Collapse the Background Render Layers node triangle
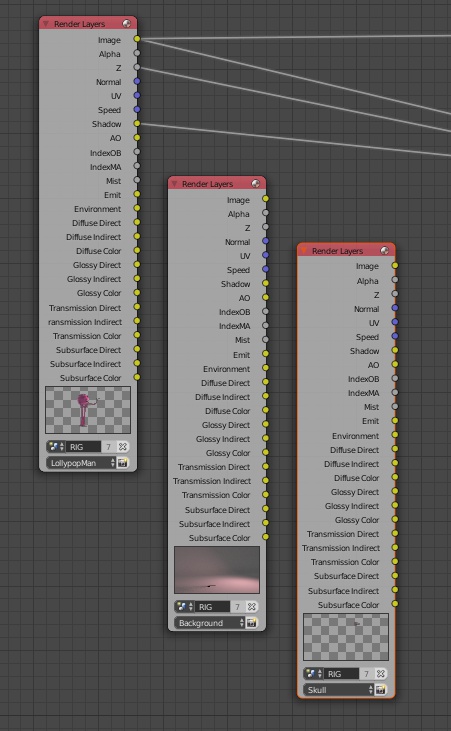This screenshot has width=451, height=731. [174, 183]
